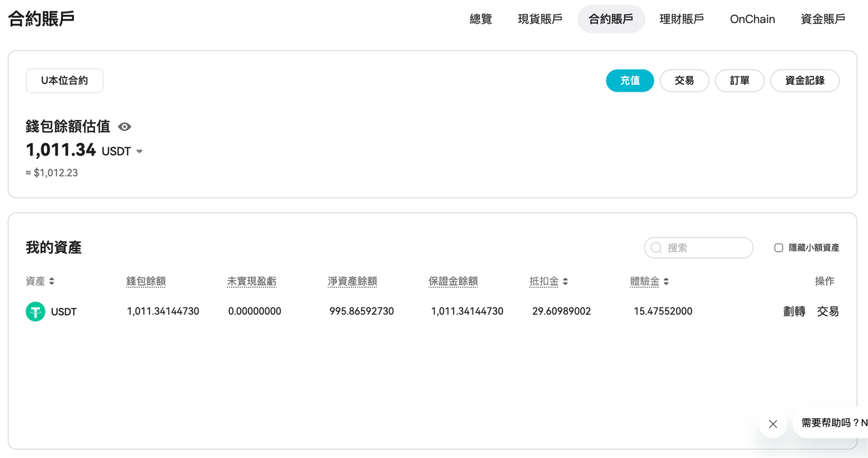Click the U本位合約 button
868x458 pixels.
point(64,80)
